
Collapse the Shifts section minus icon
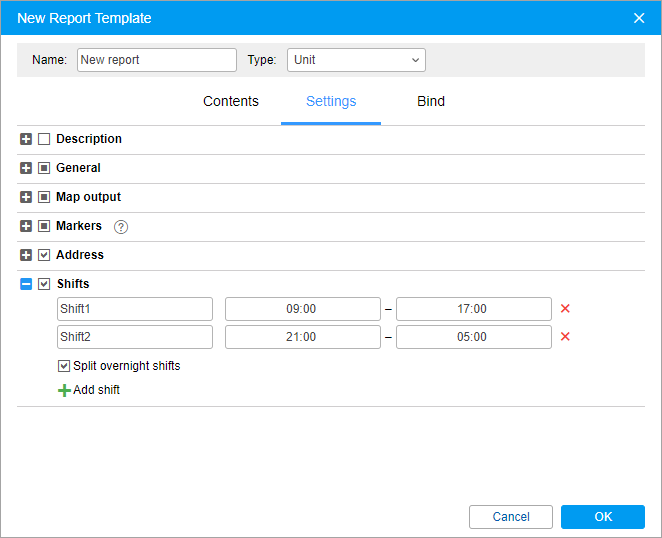26,284
